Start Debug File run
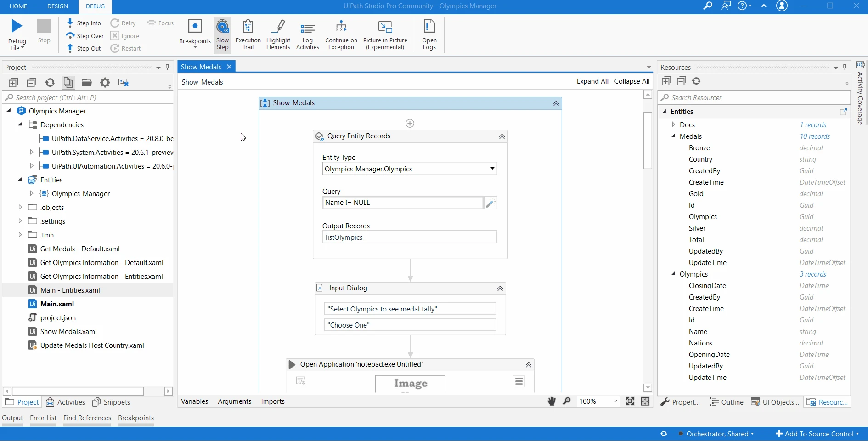Screen dimensions: 868x441 [17, 34]
